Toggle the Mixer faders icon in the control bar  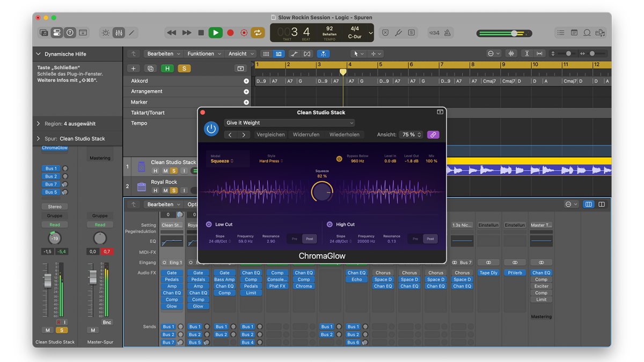119,33
